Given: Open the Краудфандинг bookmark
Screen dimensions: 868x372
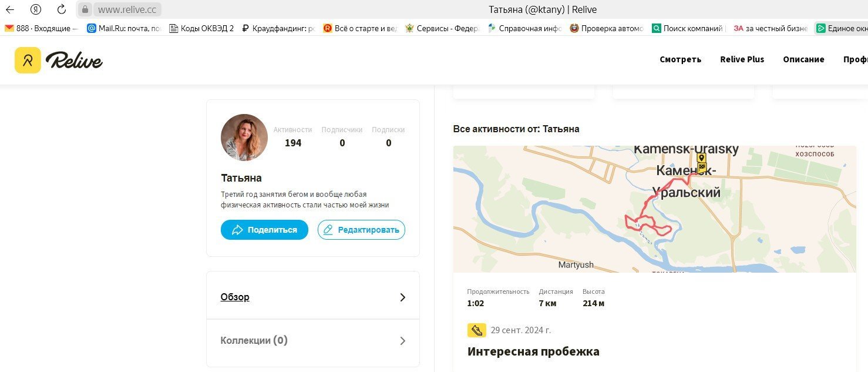Looking at the screenshot, I should 278,28.
